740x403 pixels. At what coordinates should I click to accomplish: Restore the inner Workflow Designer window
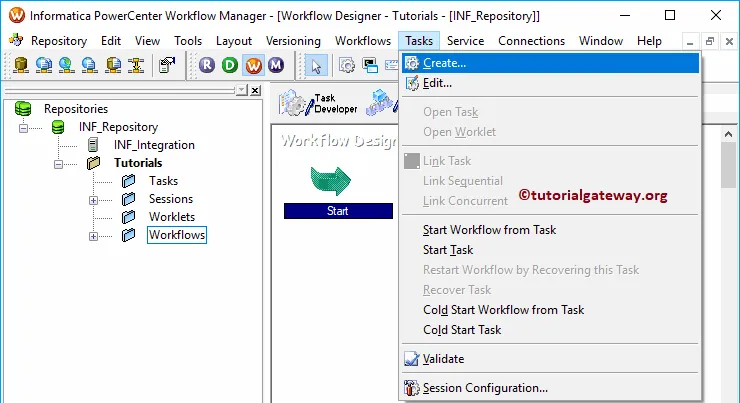pyautogui.click(x=710, y=42)
